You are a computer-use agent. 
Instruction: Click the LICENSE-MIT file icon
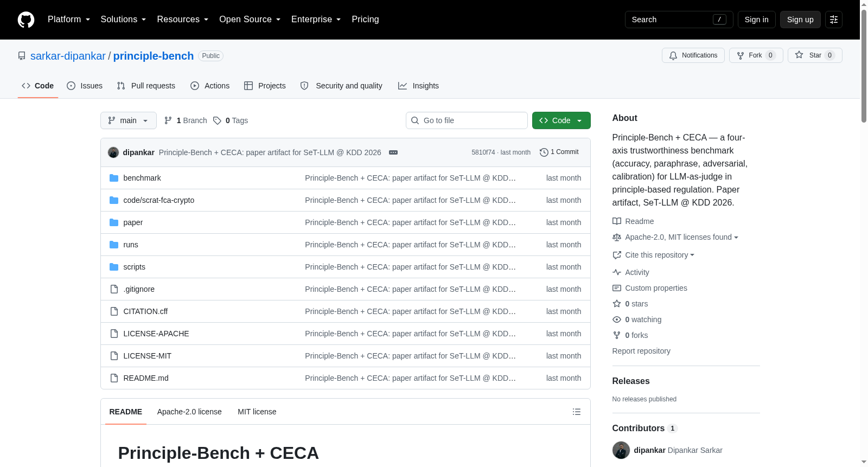(x=114, y=356)
